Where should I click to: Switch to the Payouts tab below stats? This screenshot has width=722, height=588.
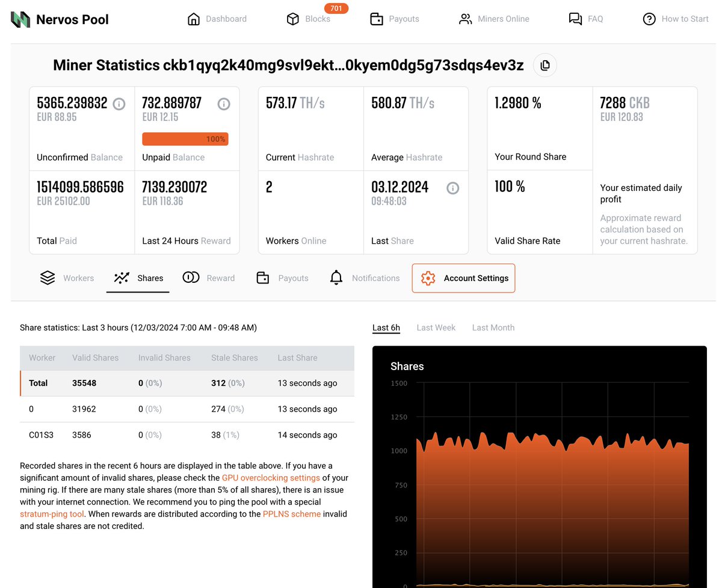tap(283, 278)
